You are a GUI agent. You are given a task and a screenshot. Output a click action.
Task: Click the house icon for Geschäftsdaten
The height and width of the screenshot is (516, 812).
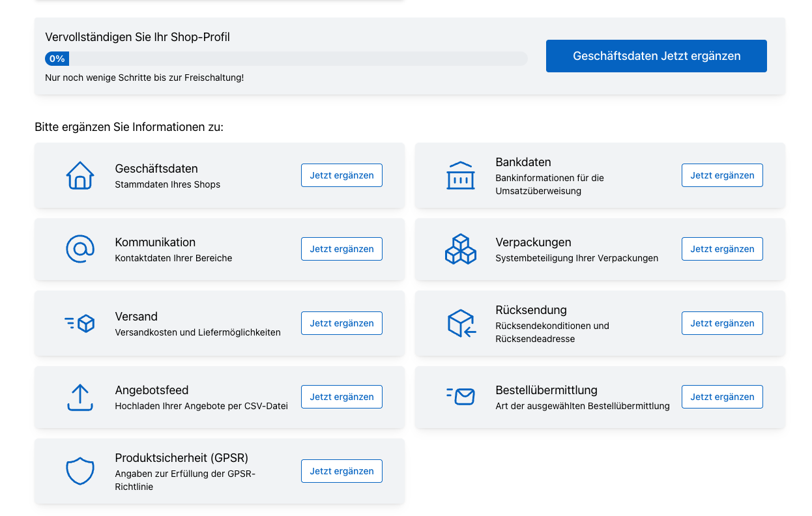click(x=80, y=175)
